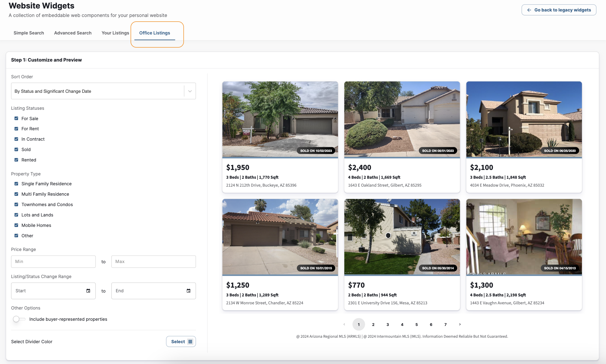
Task: Open the 1643 E Oakland Street listing photo
Action: coord(402,119)
